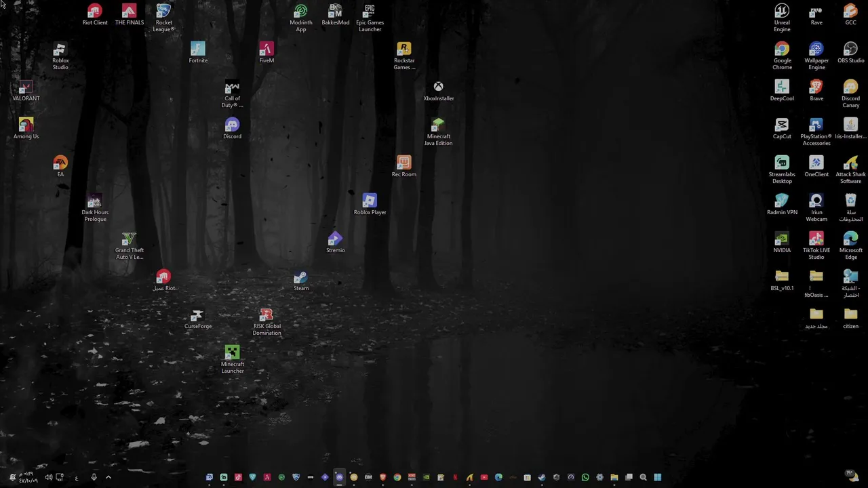Click the Minecraft Launcher shortcut
868x488 pixels.
pyautogui.click(x=232, y=360)
